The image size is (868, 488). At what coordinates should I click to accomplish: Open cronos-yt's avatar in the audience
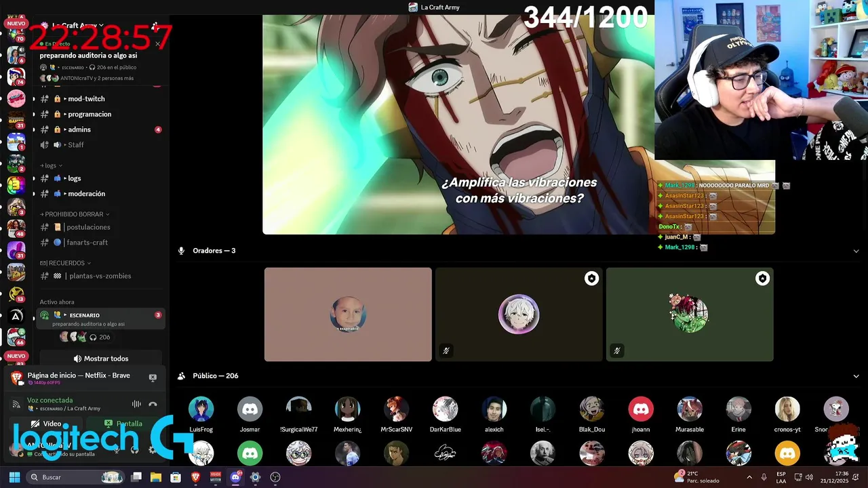pos(787,409)
